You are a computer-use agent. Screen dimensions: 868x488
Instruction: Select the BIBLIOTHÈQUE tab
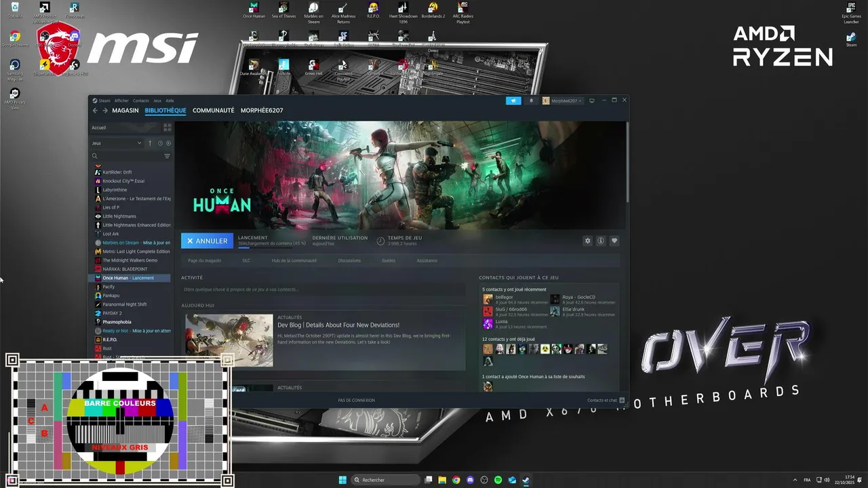tap(165, 110)
